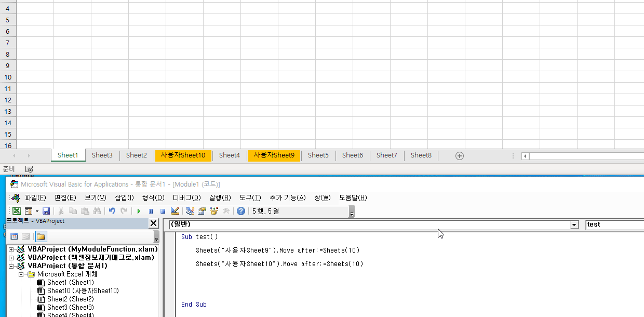Open the 편집(E) menu

[65, 197]
